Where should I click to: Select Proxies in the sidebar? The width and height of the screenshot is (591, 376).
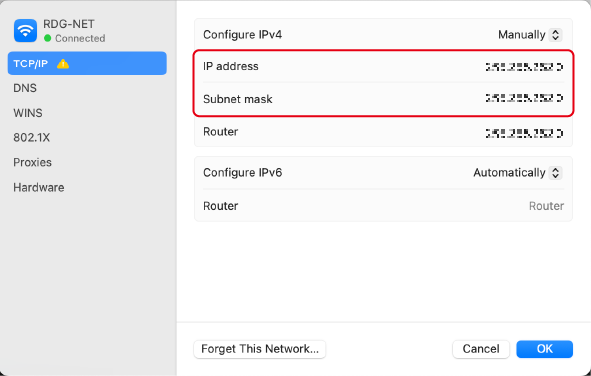coord(32,162)
